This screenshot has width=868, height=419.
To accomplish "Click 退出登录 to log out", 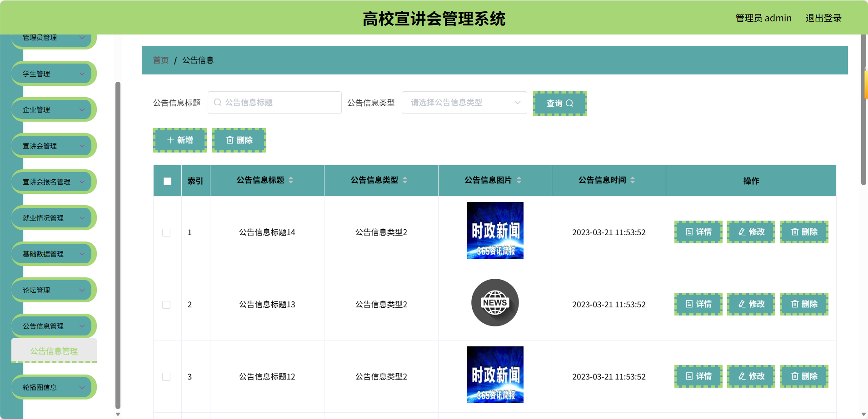I will pos(823,18).
